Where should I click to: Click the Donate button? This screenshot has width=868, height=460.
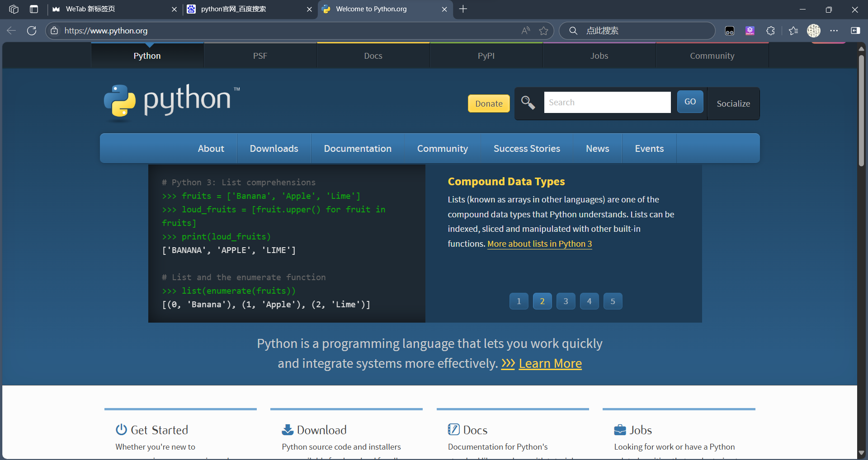tap(489, 103)
